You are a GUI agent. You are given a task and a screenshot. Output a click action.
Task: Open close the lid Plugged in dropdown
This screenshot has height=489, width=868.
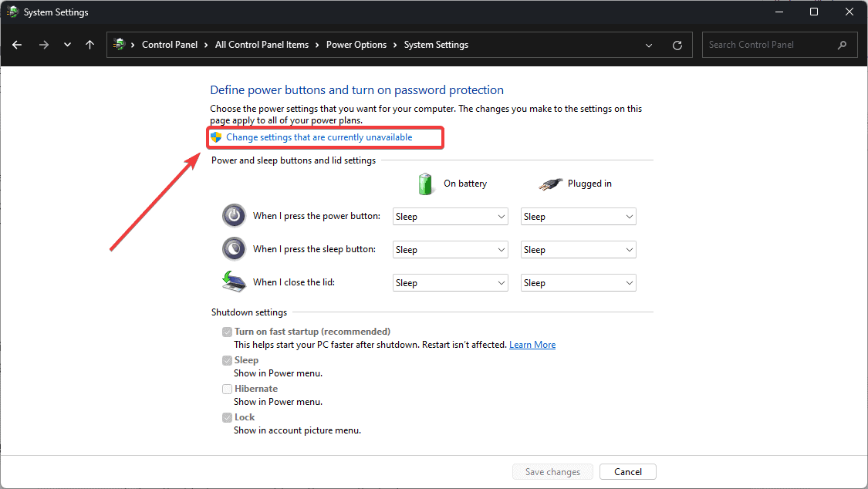pyautogui.click(x=578, y=282)
